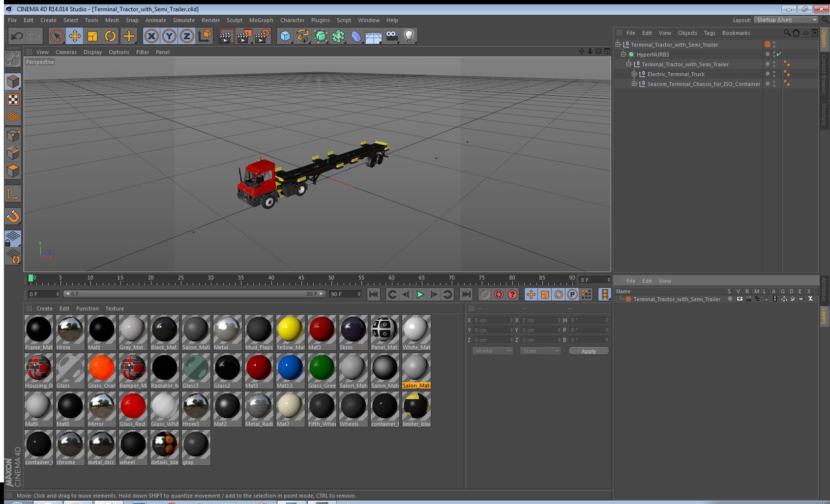830x504 pixels.
Task: Expand Electric_Terminal_Truck tree node
Action: [634, 74]
